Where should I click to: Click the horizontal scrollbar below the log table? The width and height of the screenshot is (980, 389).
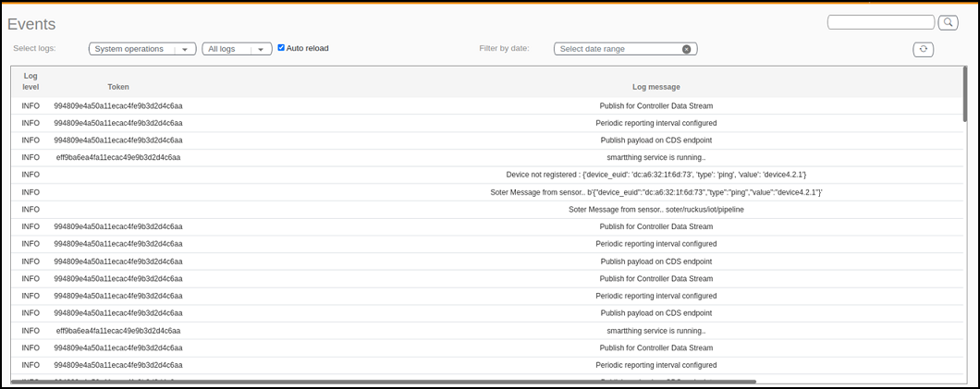[383, 381]
